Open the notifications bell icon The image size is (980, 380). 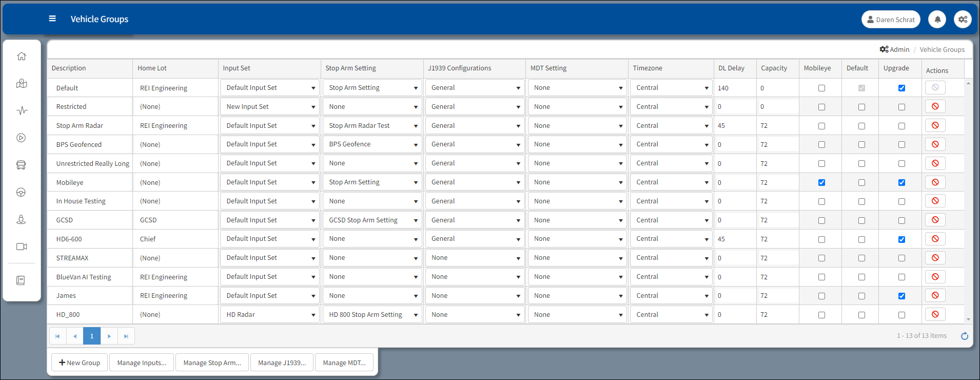[x=937, y=20]
